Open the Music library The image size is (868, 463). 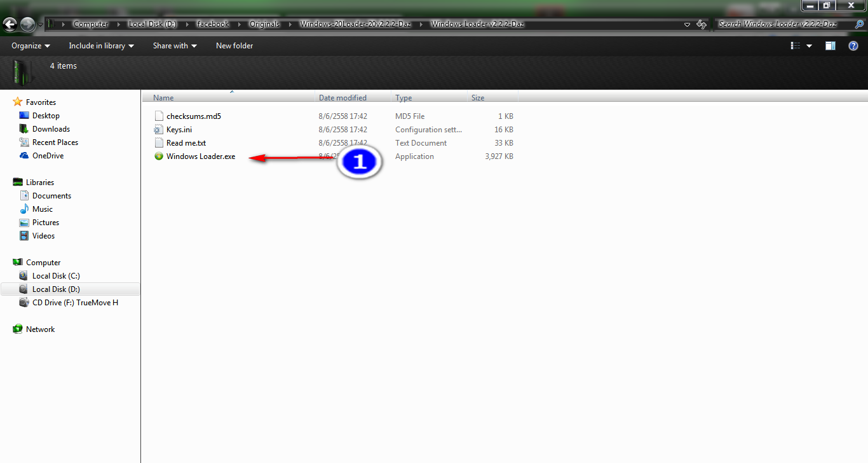tap(43, 209)
